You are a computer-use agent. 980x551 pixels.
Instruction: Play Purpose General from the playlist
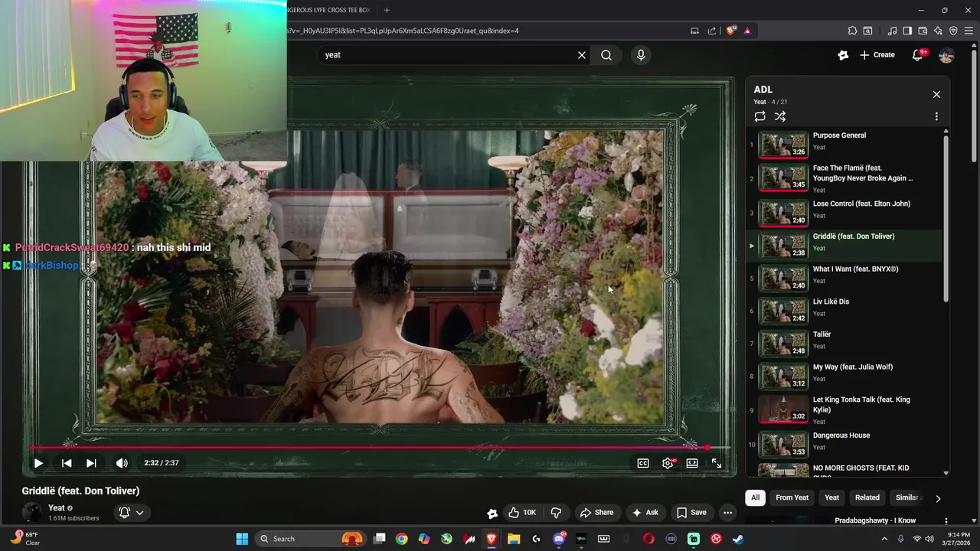click(844, 145)
